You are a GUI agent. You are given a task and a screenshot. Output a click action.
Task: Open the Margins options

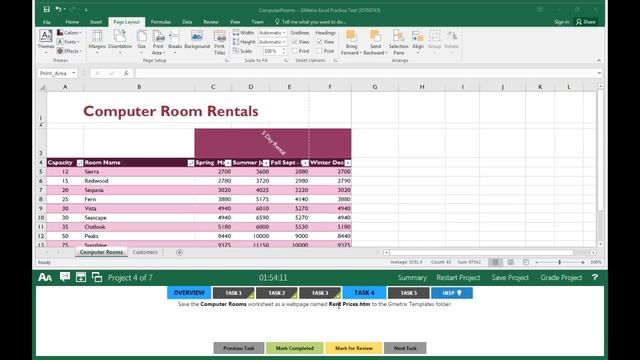(97, 42)
